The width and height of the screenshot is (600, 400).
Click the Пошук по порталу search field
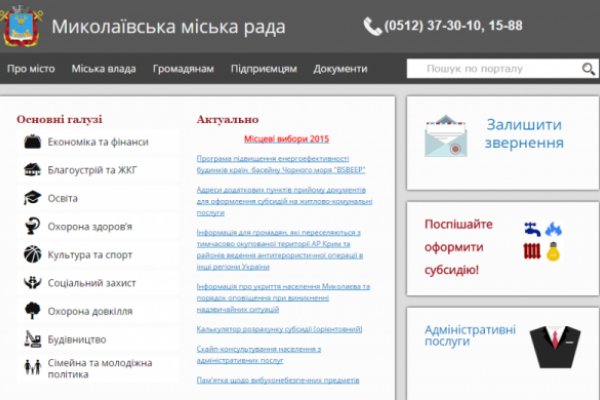492,69
